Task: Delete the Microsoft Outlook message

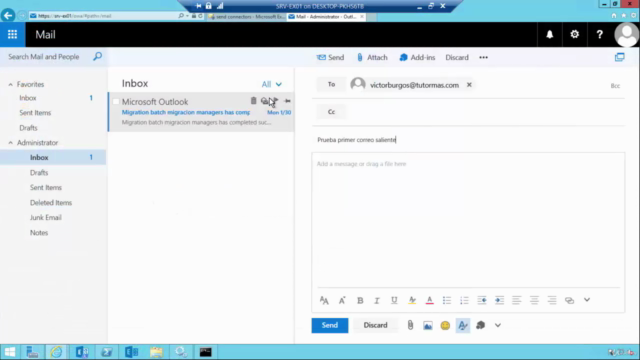Action: (x=253, y=101)
